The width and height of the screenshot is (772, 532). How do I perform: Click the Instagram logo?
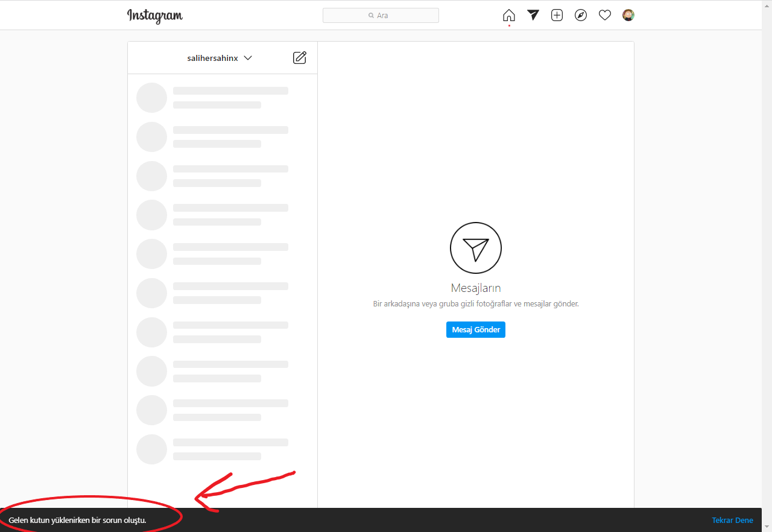[x=155, y=16]
